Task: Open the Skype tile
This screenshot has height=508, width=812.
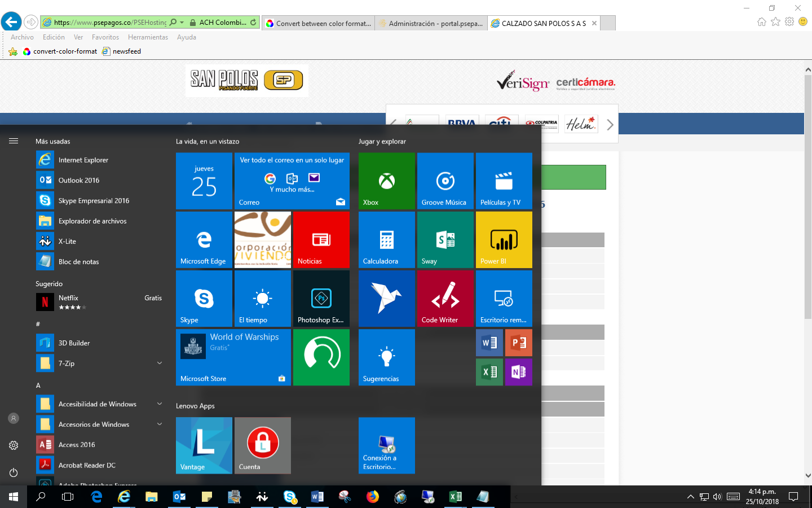Action: pos(204,299)
